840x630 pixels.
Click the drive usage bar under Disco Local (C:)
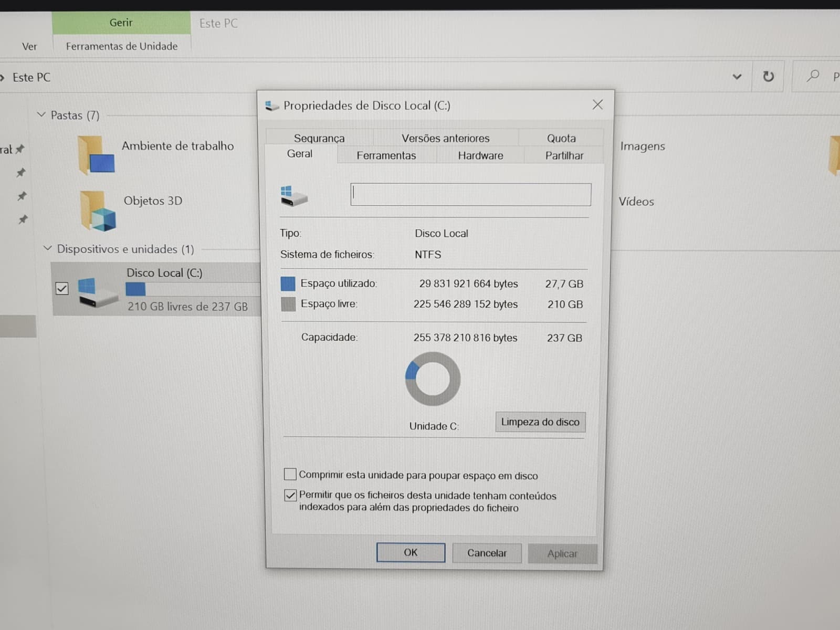coord(193,289)
